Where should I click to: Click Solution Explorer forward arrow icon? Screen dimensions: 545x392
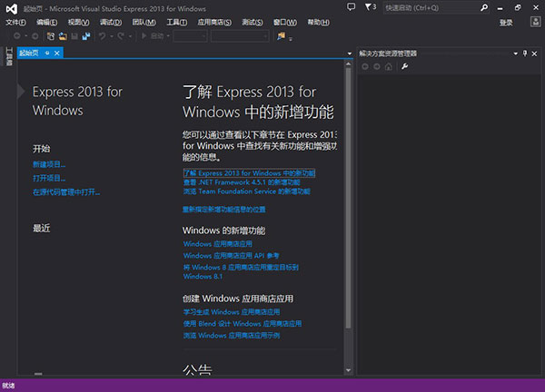[377, 66]
